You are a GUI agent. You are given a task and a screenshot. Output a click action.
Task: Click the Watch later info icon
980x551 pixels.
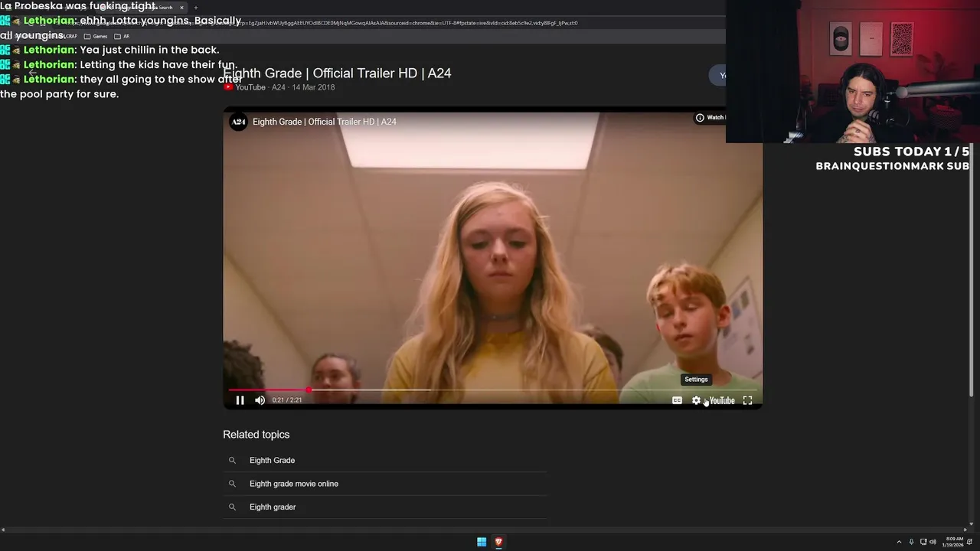click(700, 117)
